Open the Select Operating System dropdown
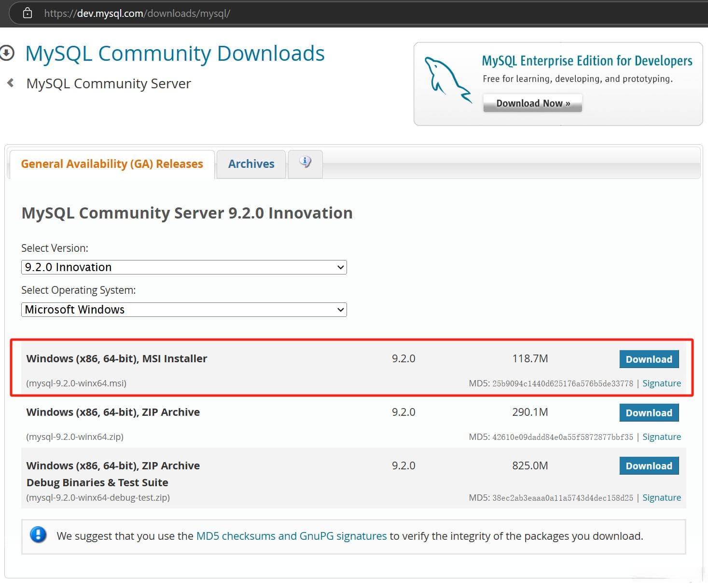This screenshot has width=708, height=588. point(184,310)
